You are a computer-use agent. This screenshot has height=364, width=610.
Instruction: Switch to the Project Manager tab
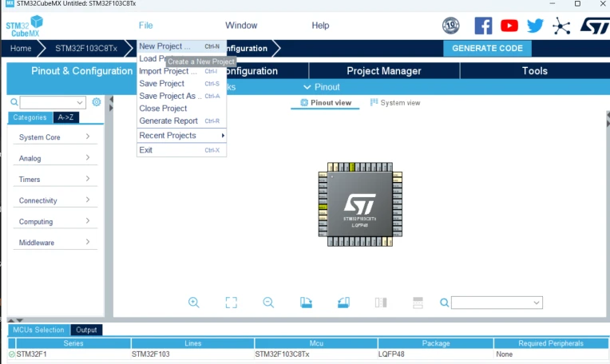click(383, 71)
